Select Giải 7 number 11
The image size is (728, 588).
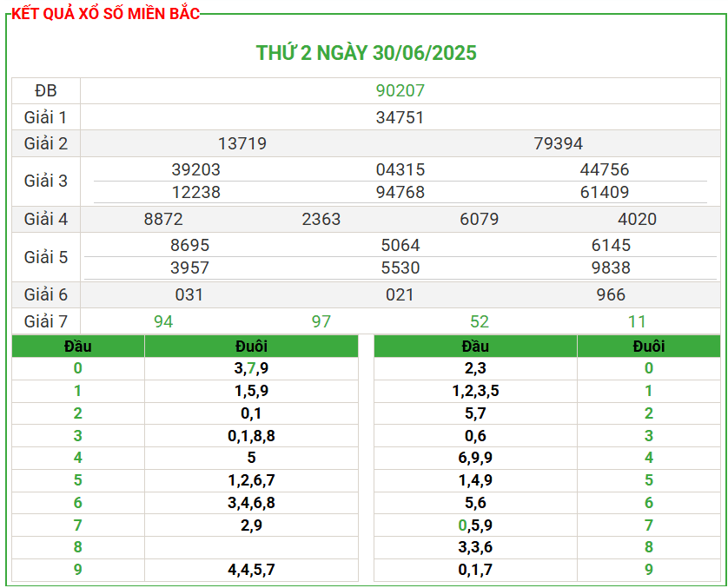point(637,321)
